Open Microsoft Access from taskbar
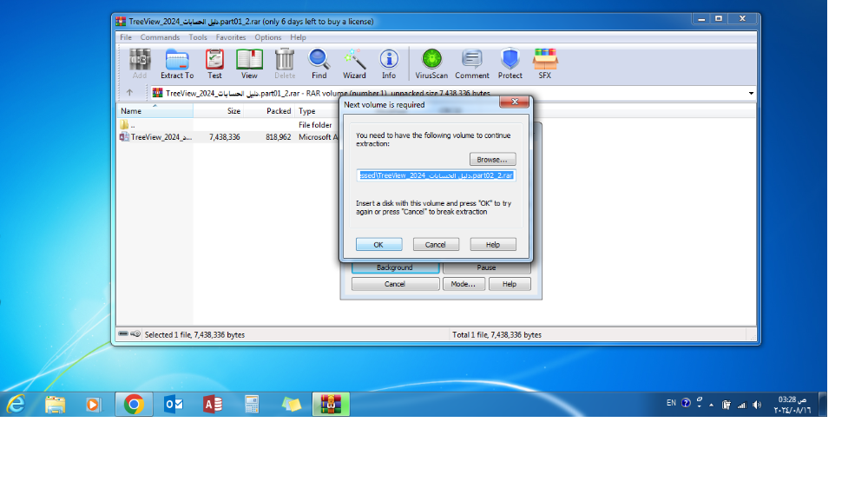868x488 pixels. coord(213,405)
